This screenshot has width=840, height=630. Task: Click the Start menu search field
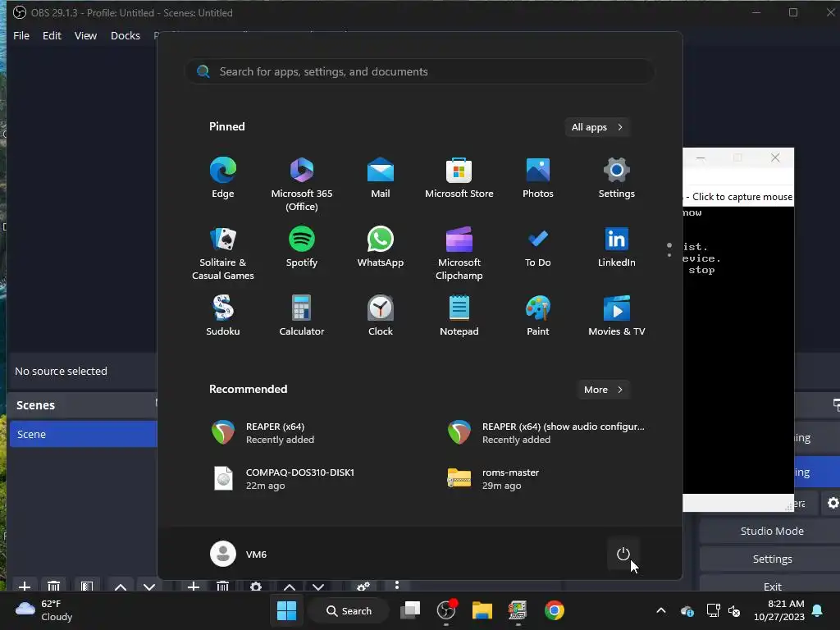pyautogui.click(x=419, y=71)
